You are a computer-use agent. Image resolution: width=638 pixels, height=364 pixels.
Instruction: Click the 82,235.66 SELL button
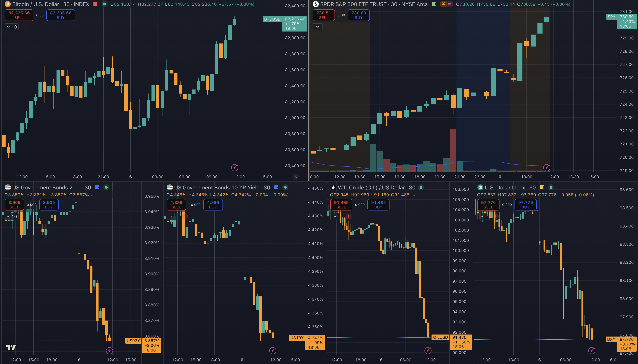tap(19, 15)
